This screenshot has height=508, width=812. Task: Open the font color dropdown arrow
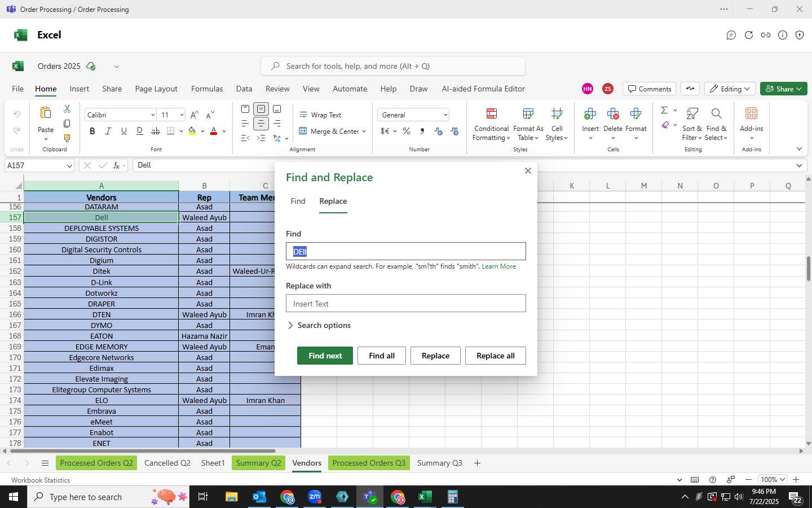click(224, 132)
